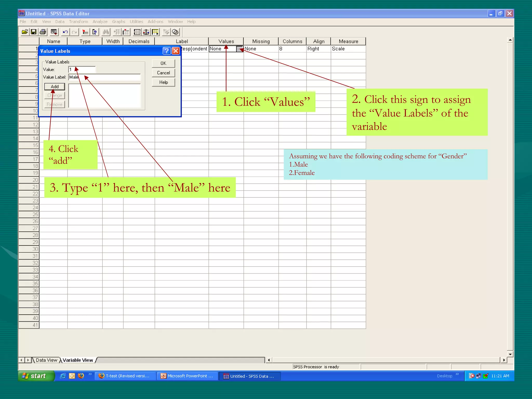Click the Weight Cases scale icon
The height and width of the screenshot is (399, 532).
(x=146, y=32)
